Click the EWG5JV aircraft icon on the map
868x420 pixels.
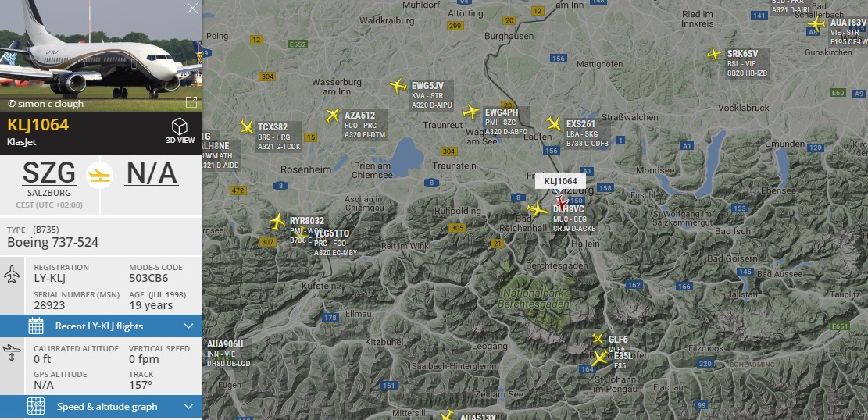[398, 86]
